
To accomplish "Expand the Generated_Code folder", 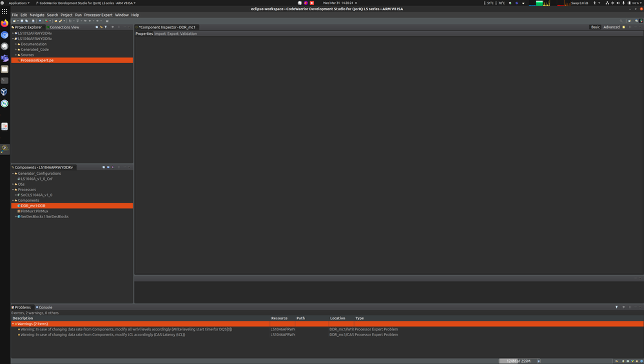I will click(16, 49).
